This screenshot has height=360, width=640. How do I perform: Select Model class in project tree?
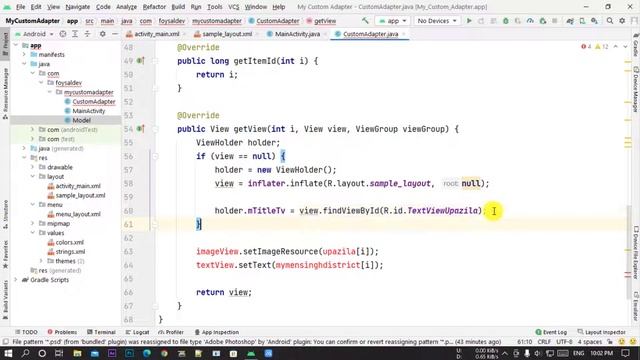point(81,120)
